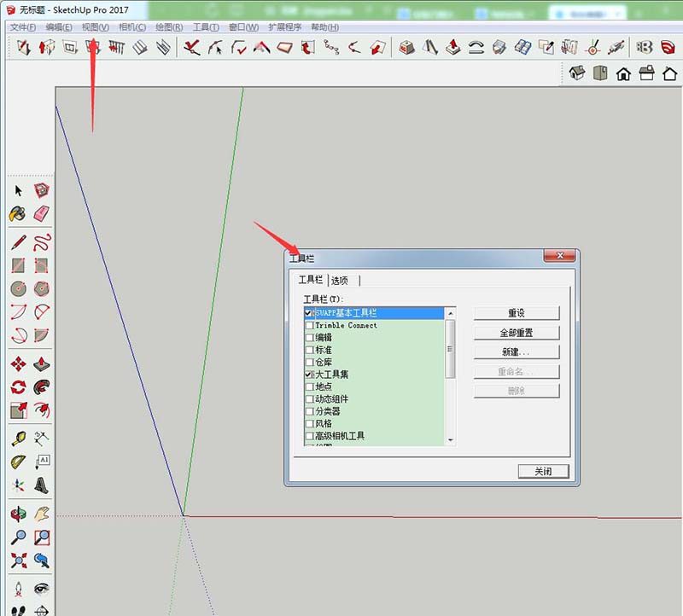Image resolution: width=683 pixels, height=616 pixels.
Task: Click the 新建 button
Action: click(x=517, y=352)
